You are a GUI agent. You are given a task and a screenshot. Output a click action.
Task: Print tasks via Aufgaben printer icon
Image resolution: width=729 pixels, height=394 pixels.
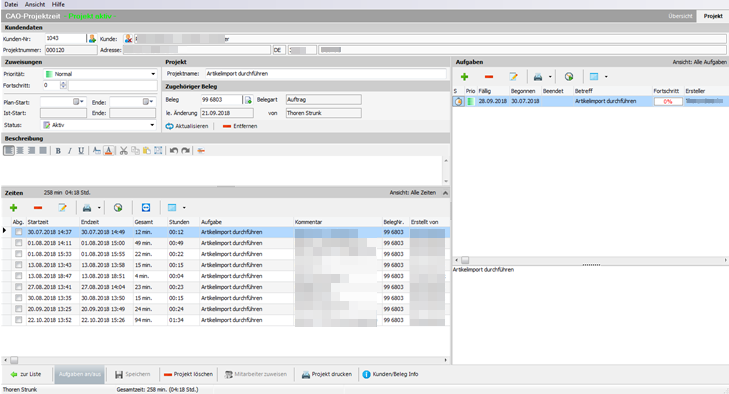[538, 77]
